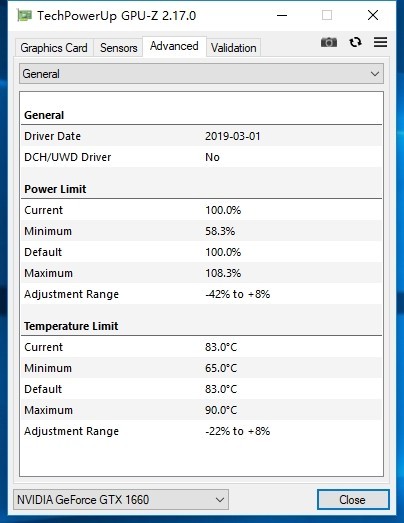Switch to the Graphics Card tab
This screenshot has width=404, height=523.
(54, 48)
